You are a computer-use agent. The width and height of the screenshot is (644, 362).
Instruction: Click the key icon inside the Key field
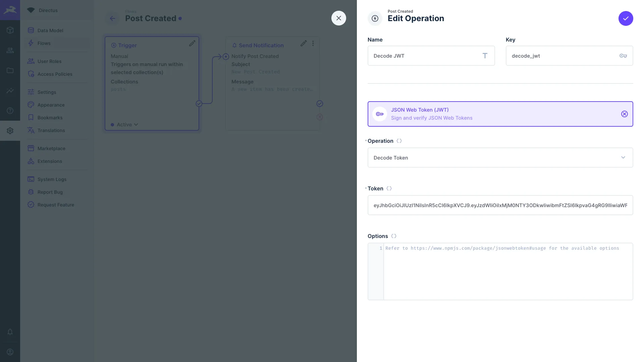point(623,56)
